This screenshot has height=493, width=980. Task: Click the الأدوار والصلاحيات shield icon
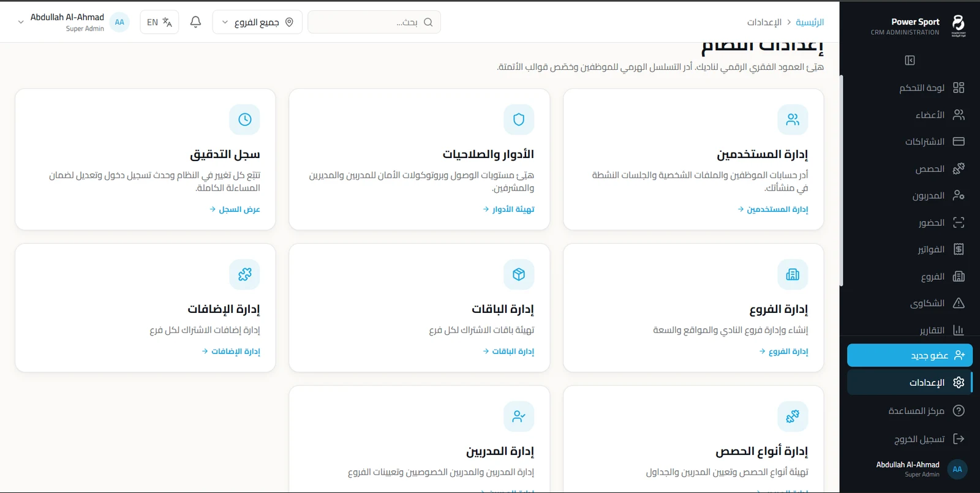coord(519,119)
